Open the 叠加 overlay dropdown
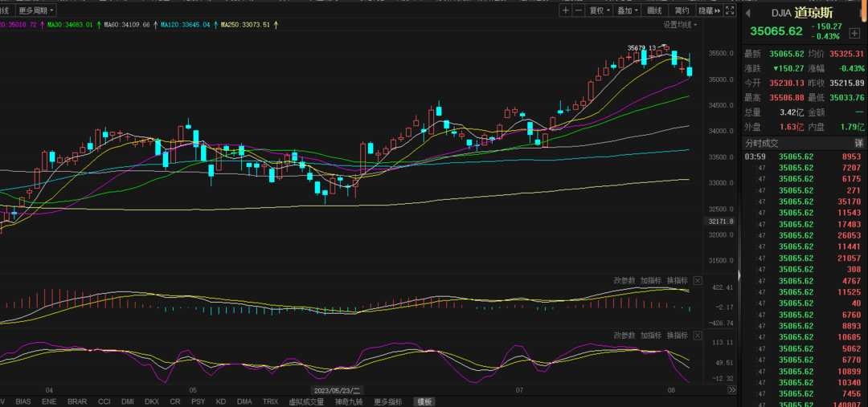868x407 pixels. pyautogui.click(x=626, y=10)
